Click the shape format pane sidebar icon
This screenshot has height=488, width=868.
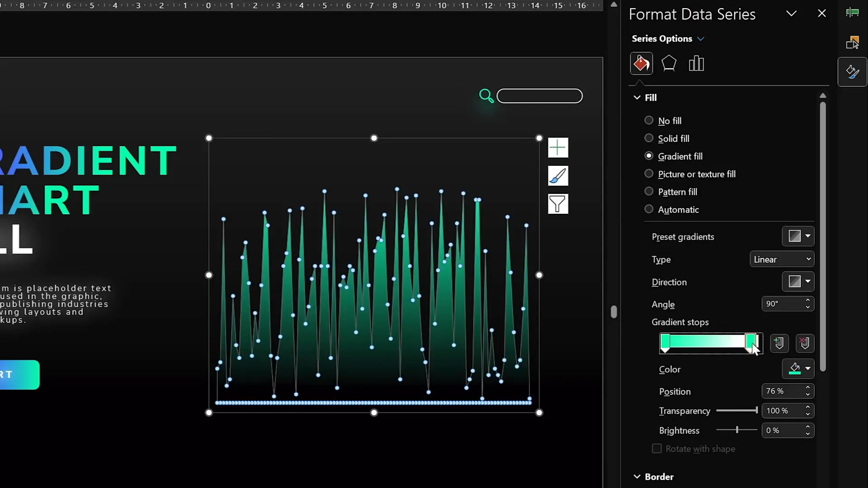coord(852,42)
